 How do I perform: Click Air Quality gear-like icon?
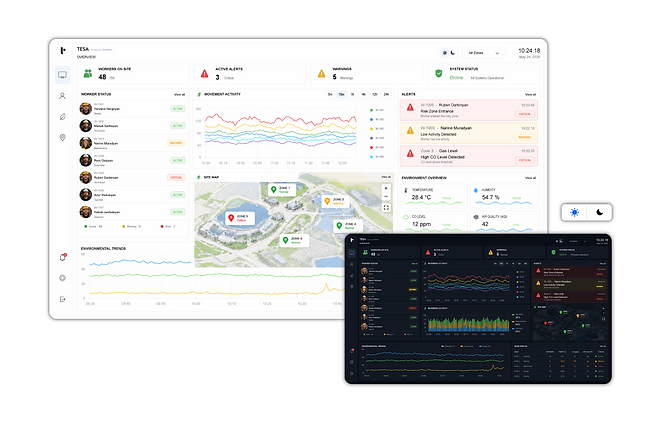coord(476,217)
